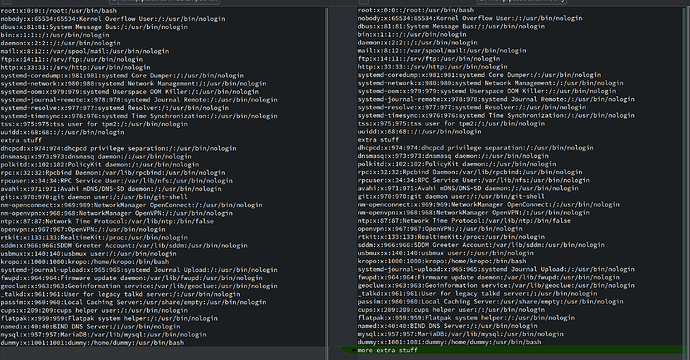Click 'tss:x:975:975' line in left pane
This screenshot has width=690, height=360.
pos(94,124)
